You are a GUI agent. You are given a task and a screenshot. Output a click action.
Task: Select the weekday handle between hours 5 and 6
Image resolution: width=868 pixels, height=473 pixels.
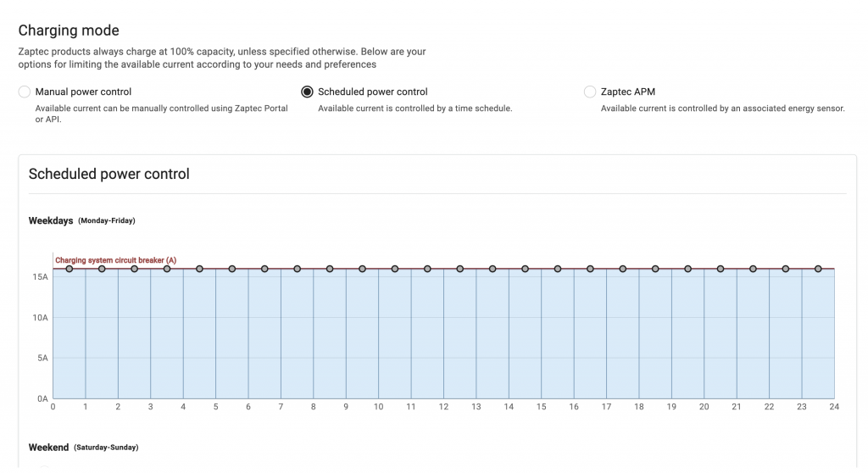click(232, 269)
